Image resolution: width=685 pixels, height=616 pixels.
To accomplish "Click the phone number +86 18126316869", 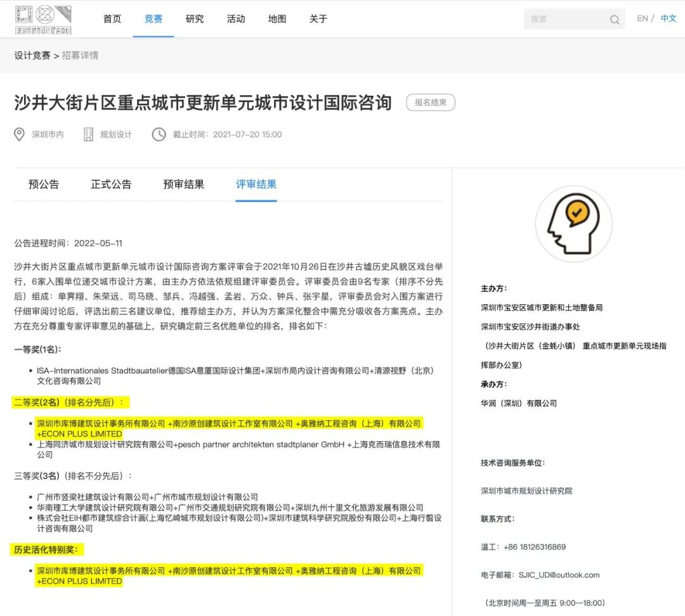I will click(535, 547).
